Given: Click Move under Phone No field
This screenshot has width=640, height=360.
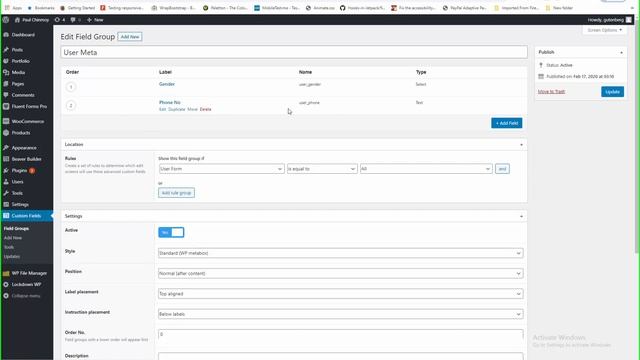Looking at the screenshot, I should (193, 109).
